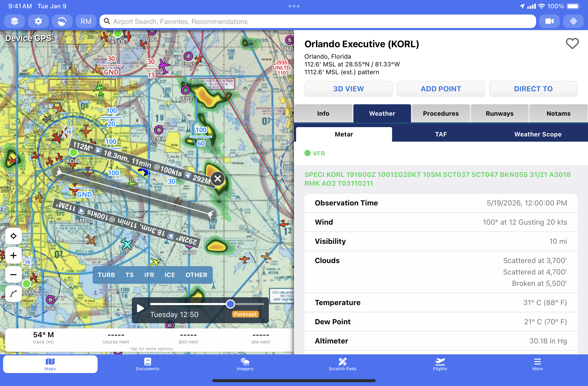Tap the cyan aircraft traffic icon

[x=127, y=244]
